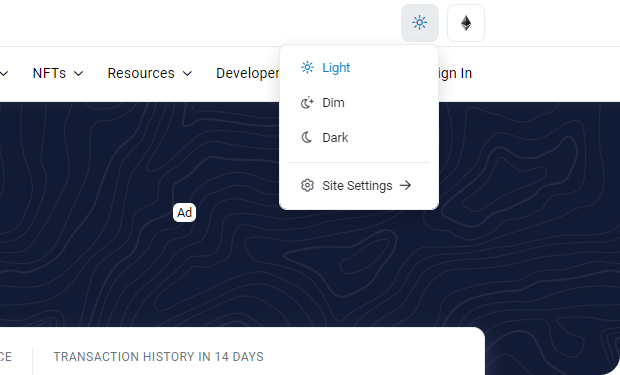Click the Transaction History in 14 Days label
This screenshot has width=620, height=375.
(x=159, y=357)
